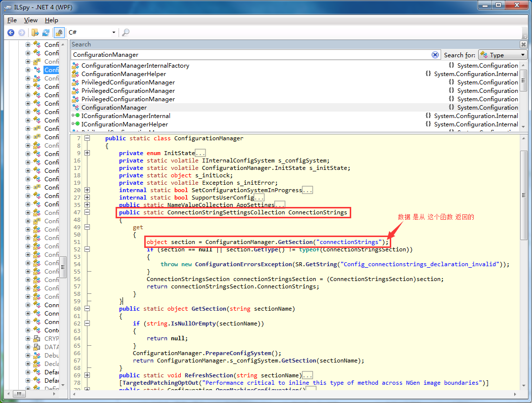Click ConfigurationErrorsException link on line 54
This screenshot has width=532, height=403.
pyautogui.click(x=243, y=264)
